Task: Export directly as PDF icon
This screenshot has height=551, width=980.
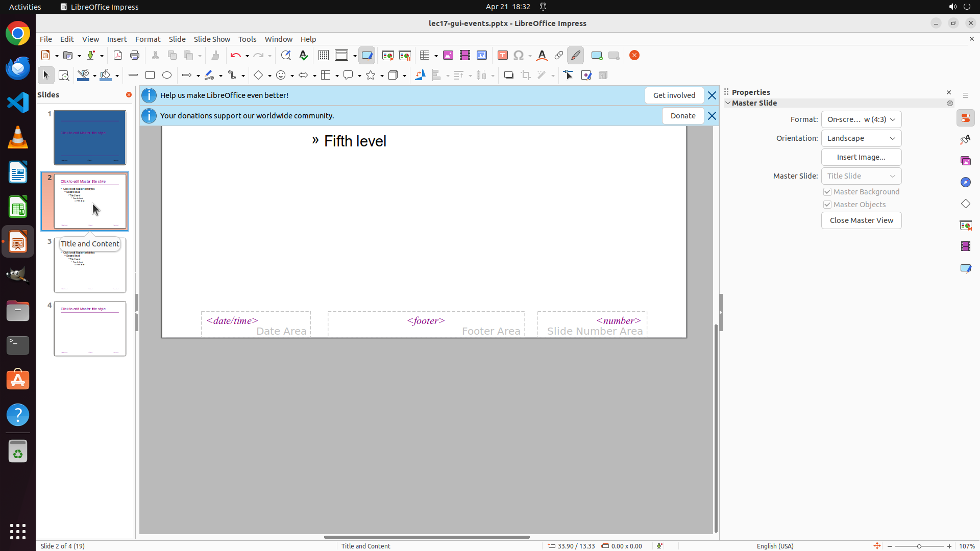Action: coord(118,55)
